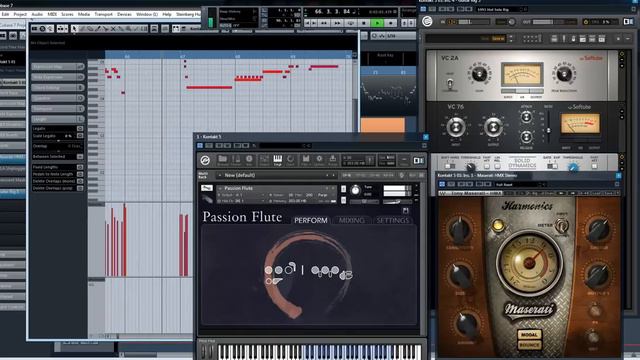640x360 pixels.
Task: Open the Steinberg Hub menu
Action: (189, 14)
